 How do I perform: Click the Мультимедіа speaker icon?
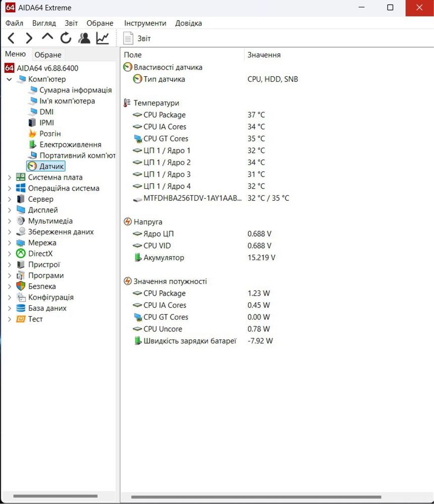21,221
